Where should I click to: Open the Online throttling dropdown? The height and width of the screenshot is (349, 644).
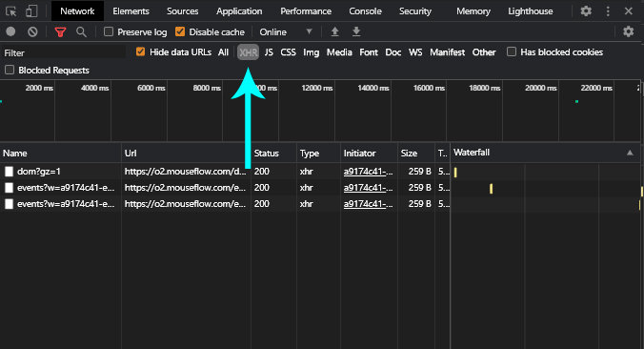click(286, 31)
